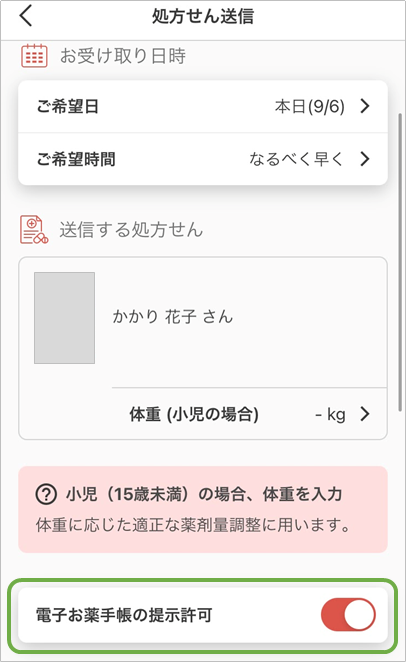
Task: Click the question mark help icon
Action: pyautogui.click(x=46, y=494)
